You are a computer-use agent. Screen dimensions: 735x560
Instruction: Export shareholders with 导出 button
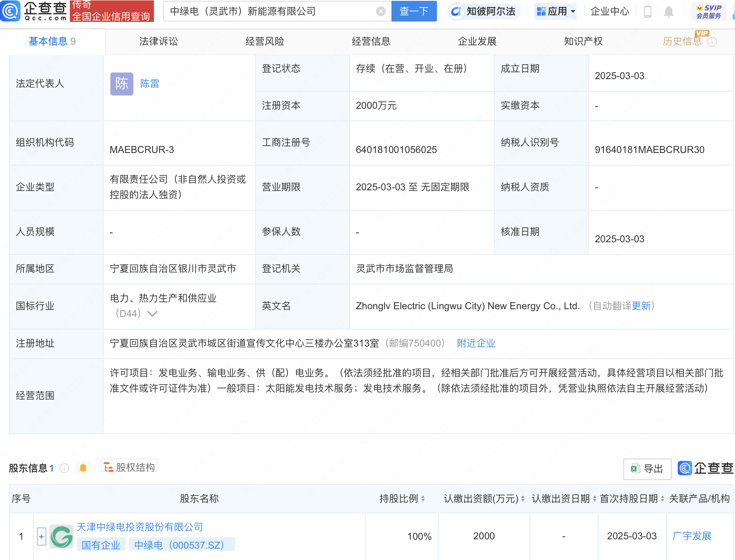(647, 469)
